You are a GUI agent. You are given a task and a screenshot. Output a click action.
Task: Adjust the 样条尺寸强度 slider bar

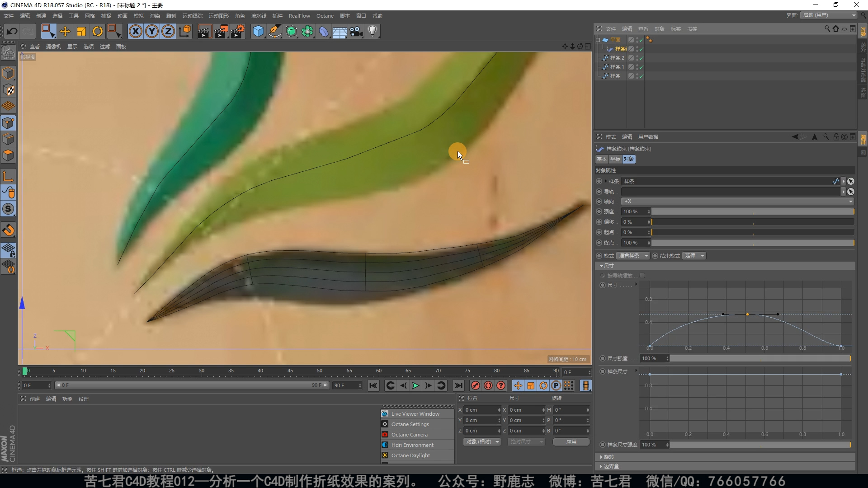(x=760, y=445)
